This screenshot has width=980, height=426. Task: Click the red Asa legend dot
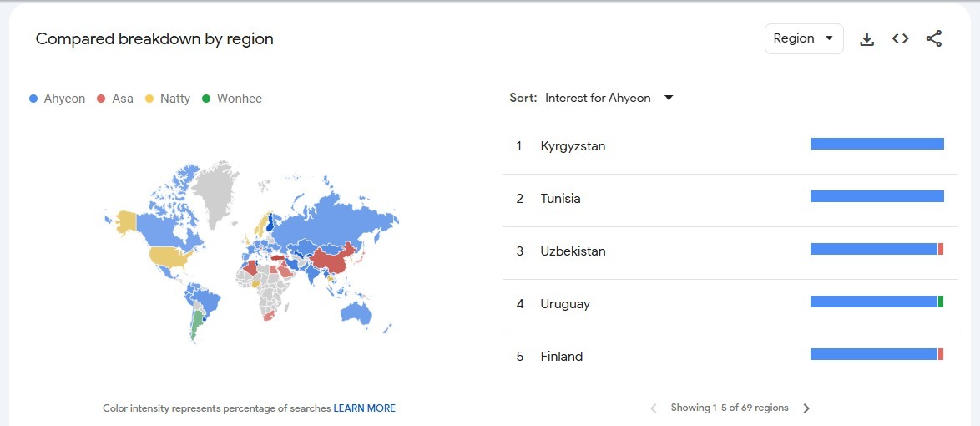101,99
